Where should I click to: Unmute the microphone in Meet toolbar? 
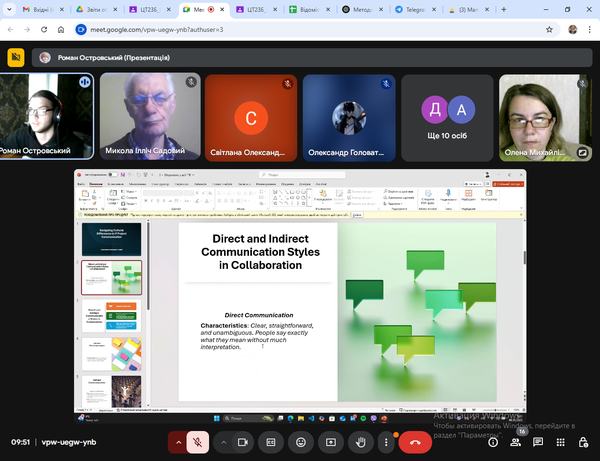(x=199, y=441)
